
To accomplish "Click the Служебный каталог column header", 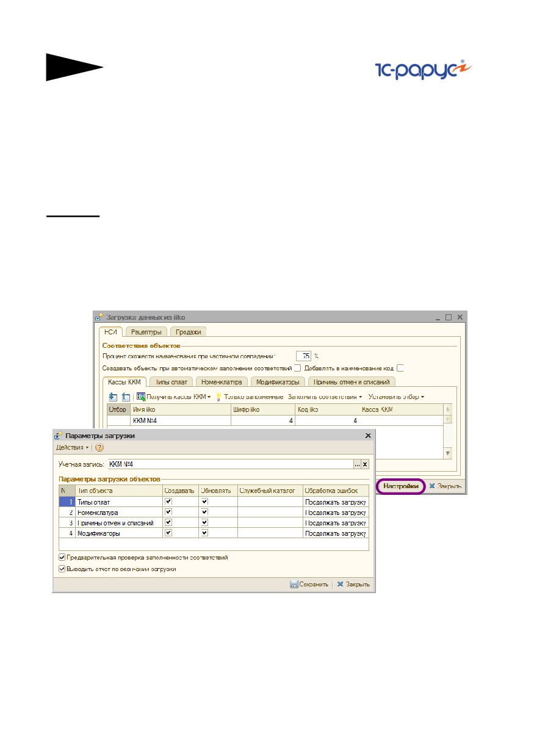I will (270, 491).
